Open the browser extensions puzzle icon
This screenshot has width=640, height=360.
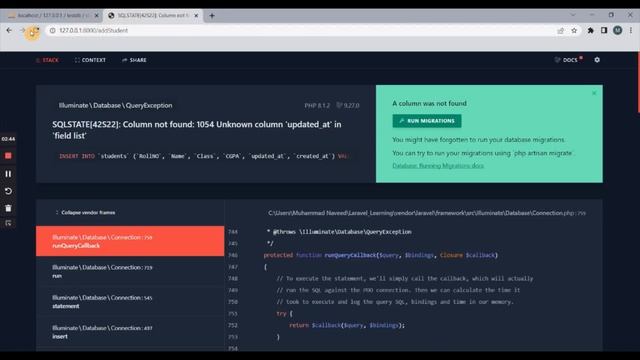590,31
